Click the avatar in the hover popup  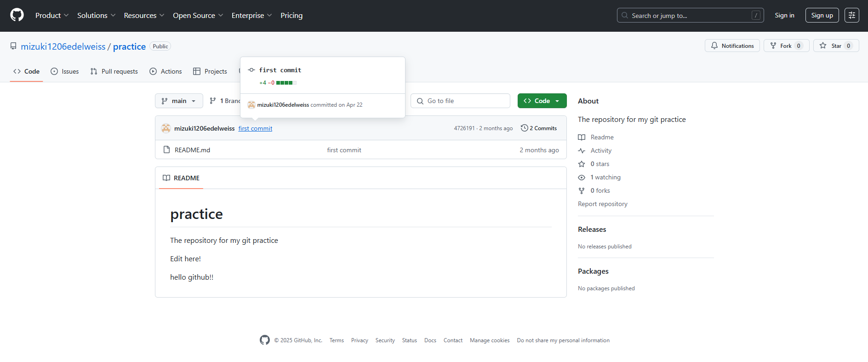pos(251,105)
